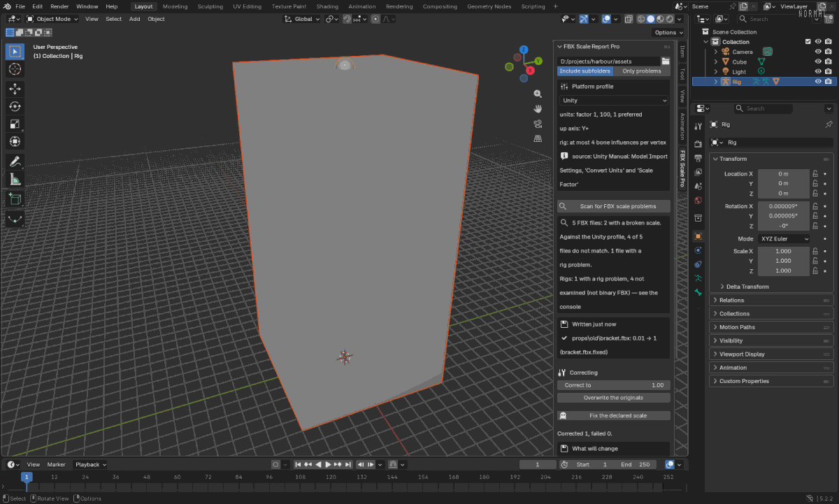
Task: Click the viewport zoom magnifier gizmo
Action: (538, 94)
